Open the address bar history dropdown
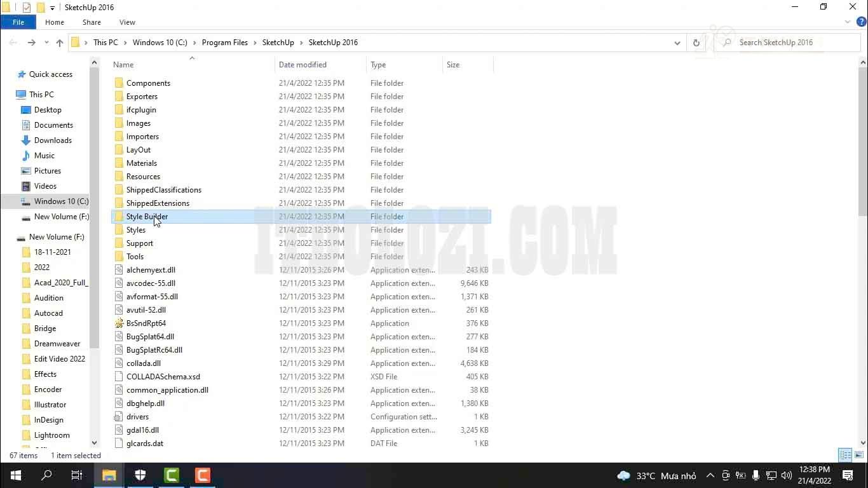Screen dimensions: 868x488 click(677, 43)
